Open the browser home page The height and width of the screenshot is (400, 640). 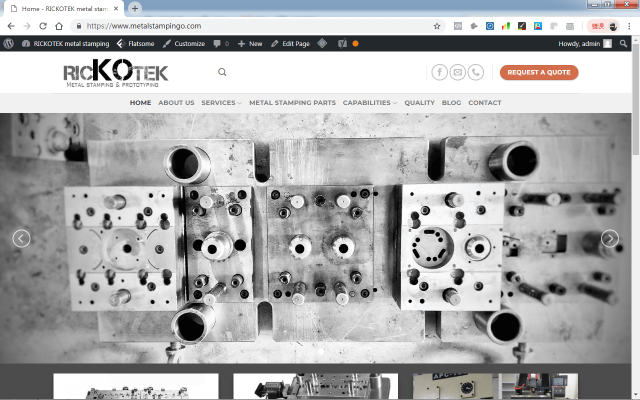pyautogui.click(x=59, y=26)
